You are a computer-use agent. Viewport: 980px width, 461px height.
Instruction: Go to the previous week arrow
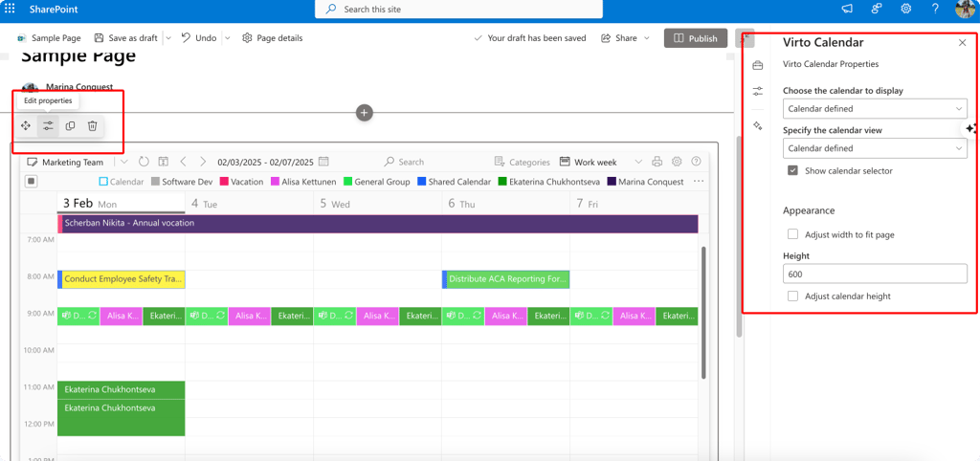pos(183,162)
